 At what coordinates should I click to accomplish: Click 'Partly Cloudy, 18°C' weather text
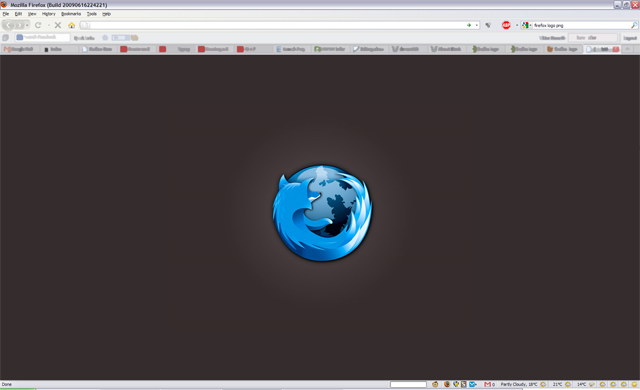tap(519, 384)
